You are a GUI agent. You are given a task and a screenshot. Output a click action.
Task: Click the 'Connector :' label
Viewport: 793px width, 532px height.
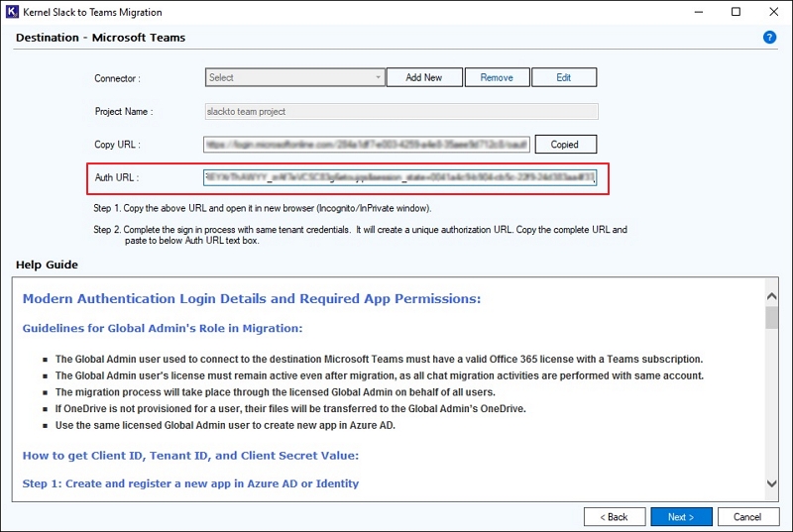click(117, 78)
